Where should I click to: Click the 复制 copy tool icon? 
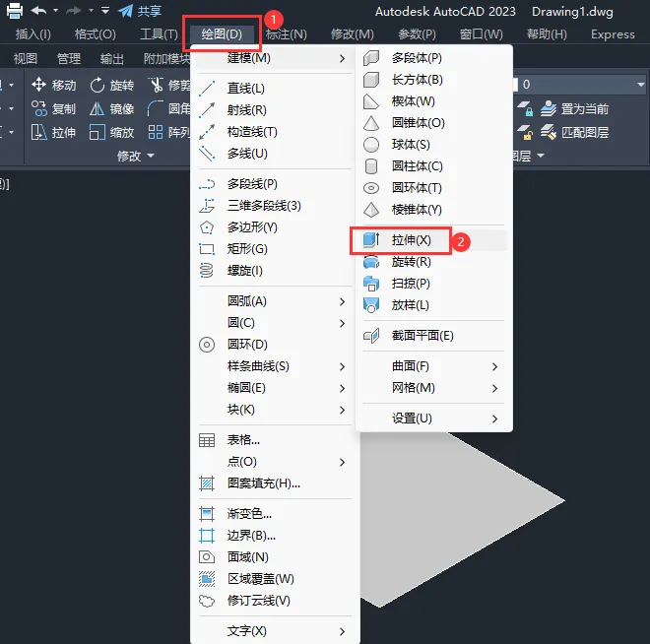point(39,108)
